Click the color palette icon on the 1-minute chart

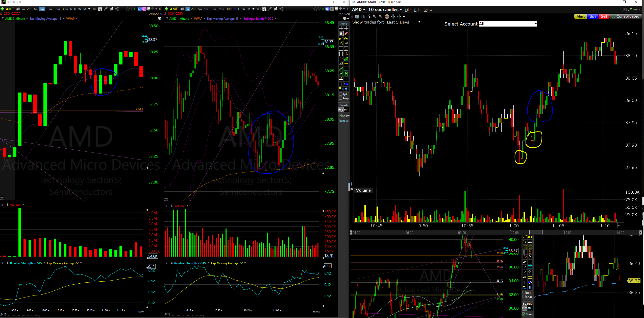pos(344,18)
